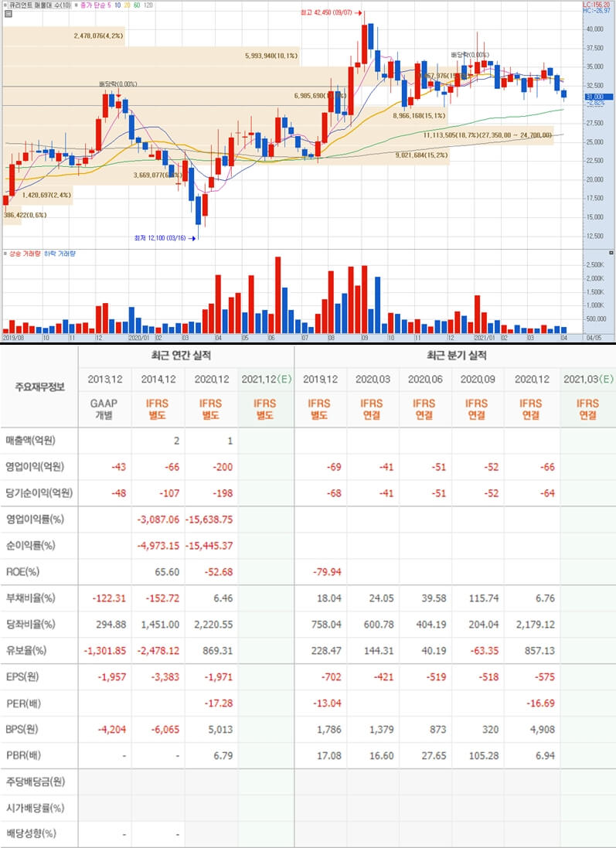Click the 영업이익률(%) row label
This screenshot has width=616, height=848.
click(35, 519)
